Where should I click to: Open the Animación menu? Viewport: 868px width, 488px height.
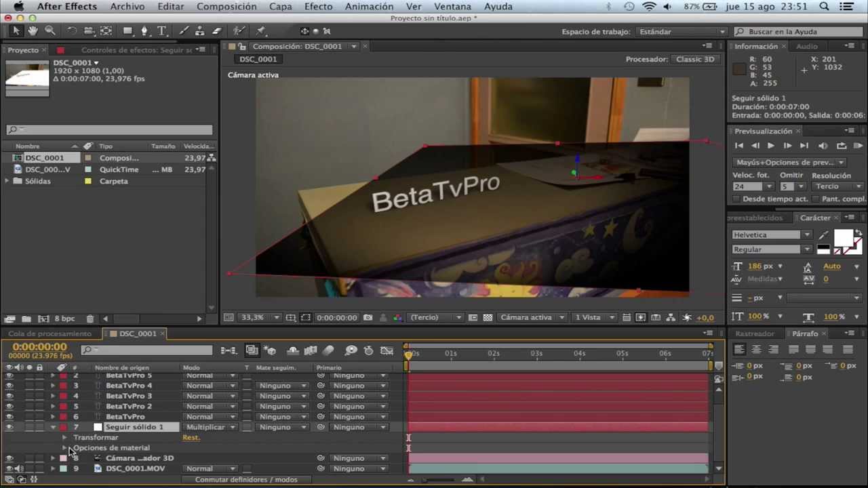click(x=369, y=6)
